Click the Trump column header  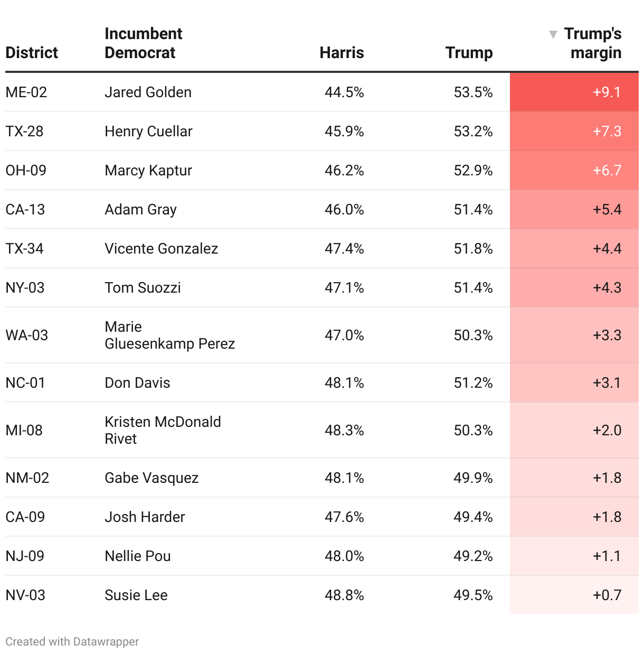coord(469,53)
